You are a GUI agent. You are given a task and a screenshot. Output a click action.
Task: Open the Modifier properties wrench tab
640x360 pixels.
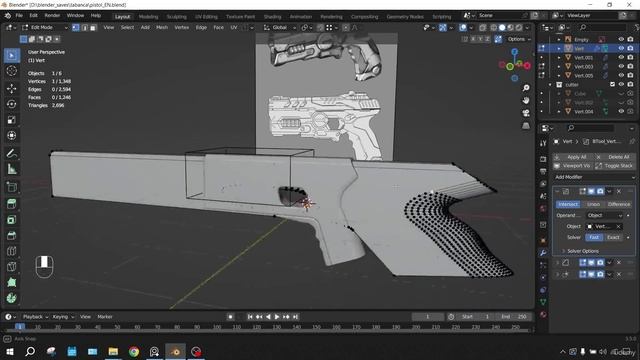[543, 253]
